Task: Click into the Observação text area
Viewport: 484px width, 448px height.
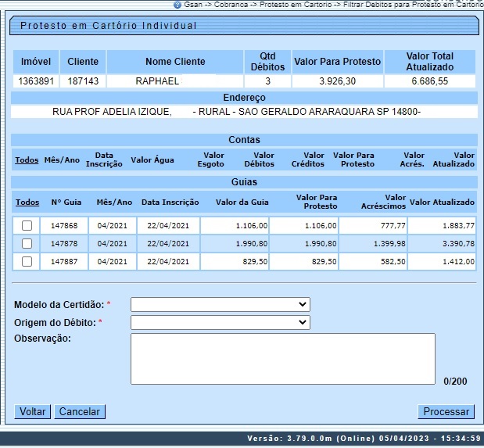Action: (282, 359)
